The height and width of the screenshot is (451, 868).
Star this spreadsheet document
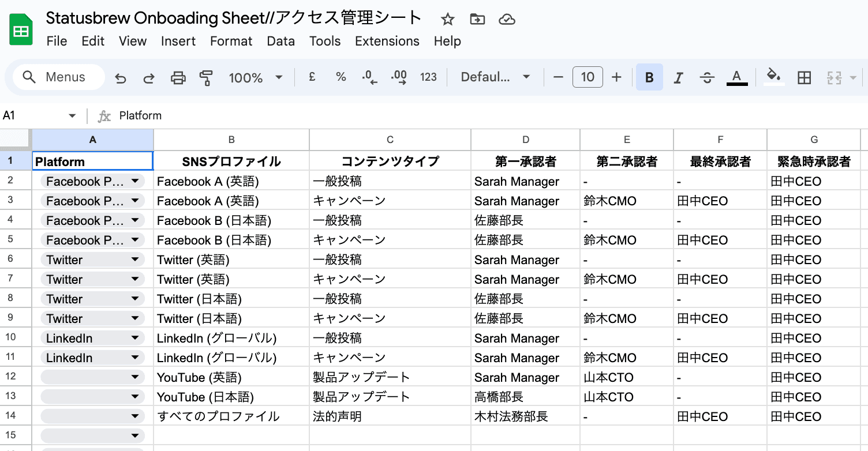(x=447, y=20)
